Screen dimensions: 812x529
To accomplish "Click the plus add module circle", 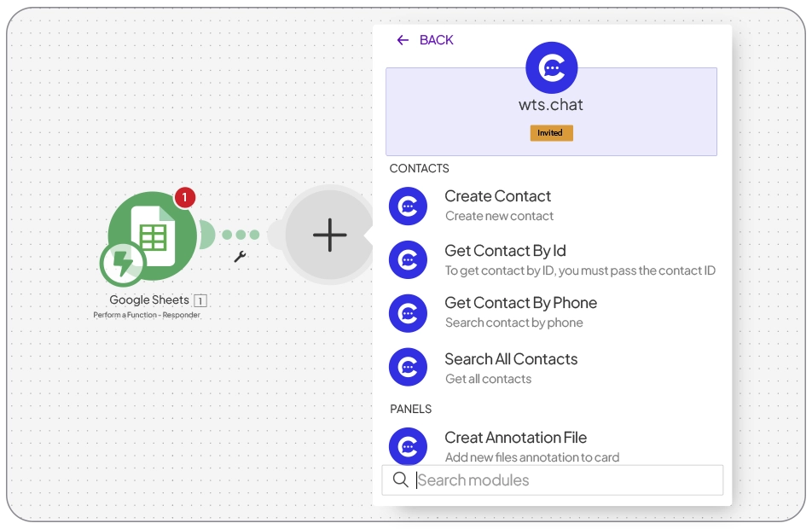I will click(x=330, y=235).
